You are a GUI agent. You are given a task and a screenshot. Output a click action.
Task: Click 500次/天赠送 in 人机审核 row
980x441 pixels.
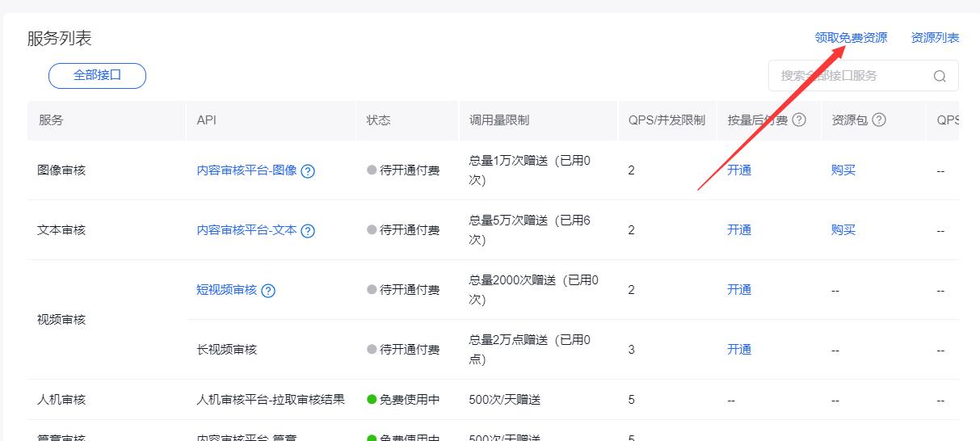[x=505, y=400]
